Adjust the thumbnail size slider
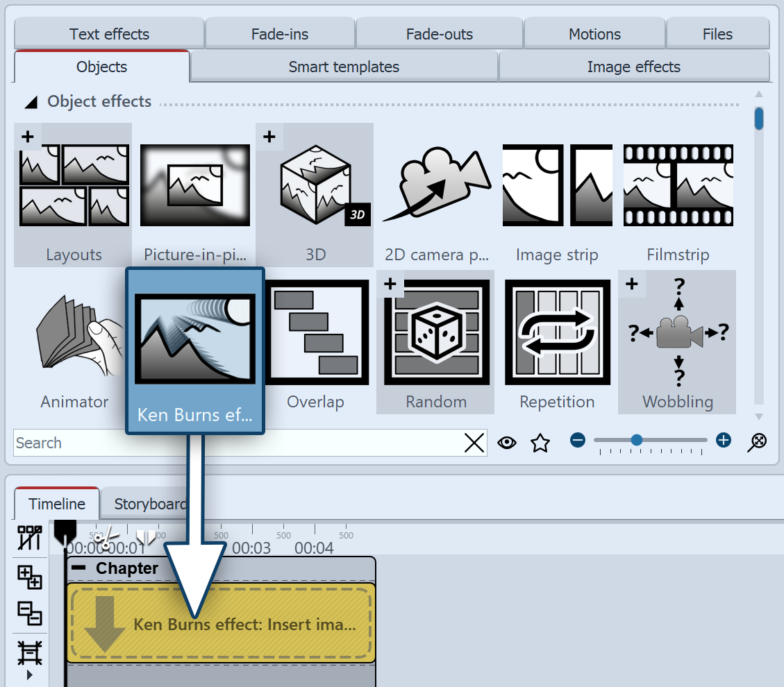This screenshot has width=784, height=687. pos(637,440)
